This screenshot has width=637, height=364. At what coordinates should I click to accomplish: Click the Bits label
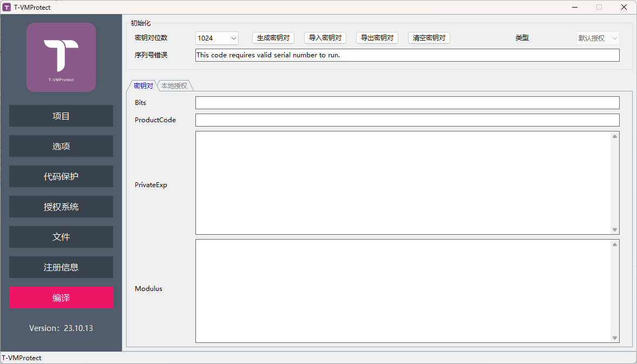click(140, 103)
